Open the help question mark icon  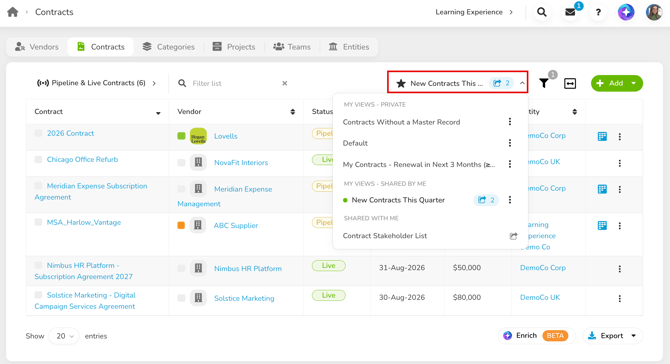598,12
